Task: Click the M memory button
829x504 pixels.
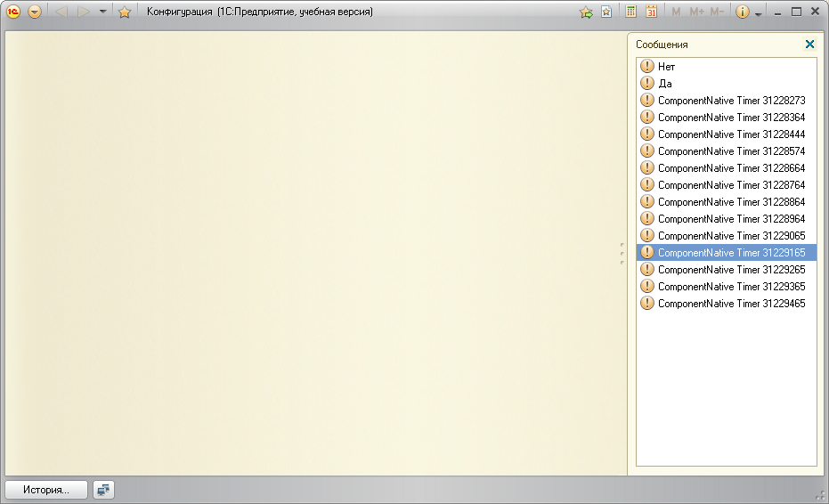Action: click(x=676, y=12)
